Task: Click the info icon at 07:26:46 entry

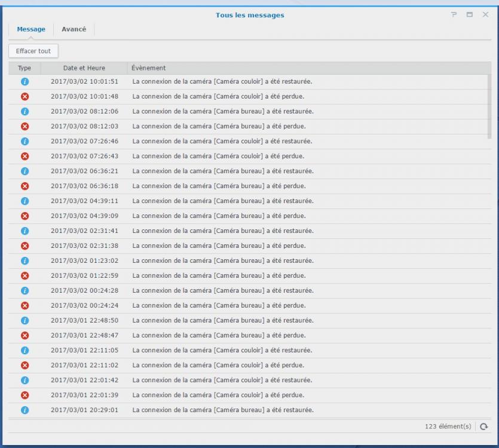Action: [x=25, y=141]
